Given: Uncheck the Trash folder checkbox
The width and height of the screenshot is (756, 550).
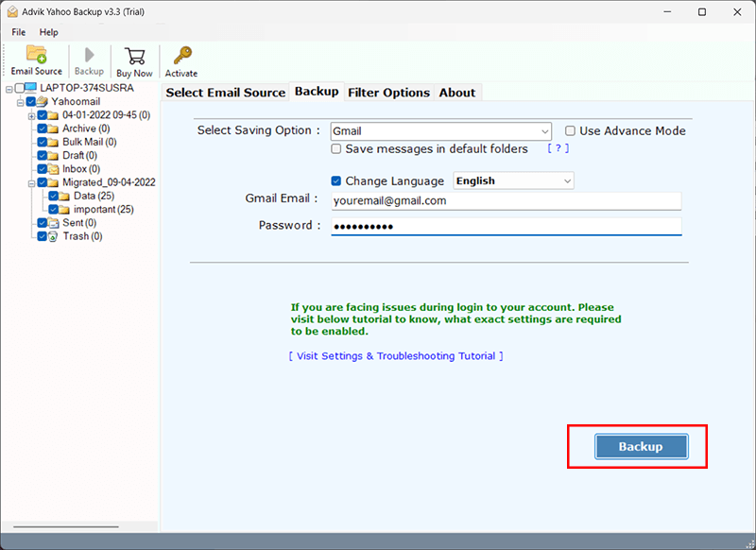Looking at the screenshot, I should point(42,236).
